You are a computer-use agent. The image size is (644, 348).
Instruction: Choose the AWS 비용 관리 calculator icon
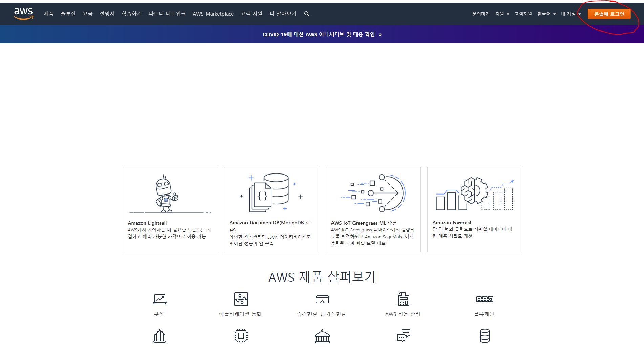tap(403, 299)
